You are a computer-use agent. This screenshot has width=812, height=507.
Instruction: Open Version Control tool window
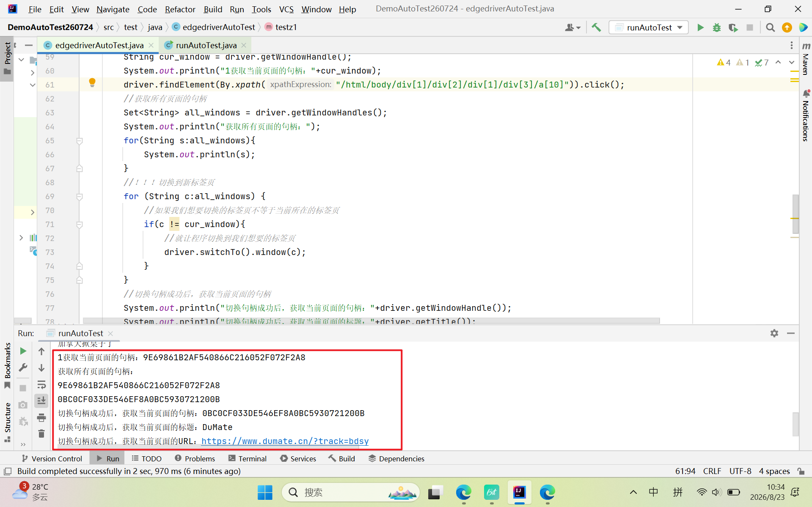point(52,458)
